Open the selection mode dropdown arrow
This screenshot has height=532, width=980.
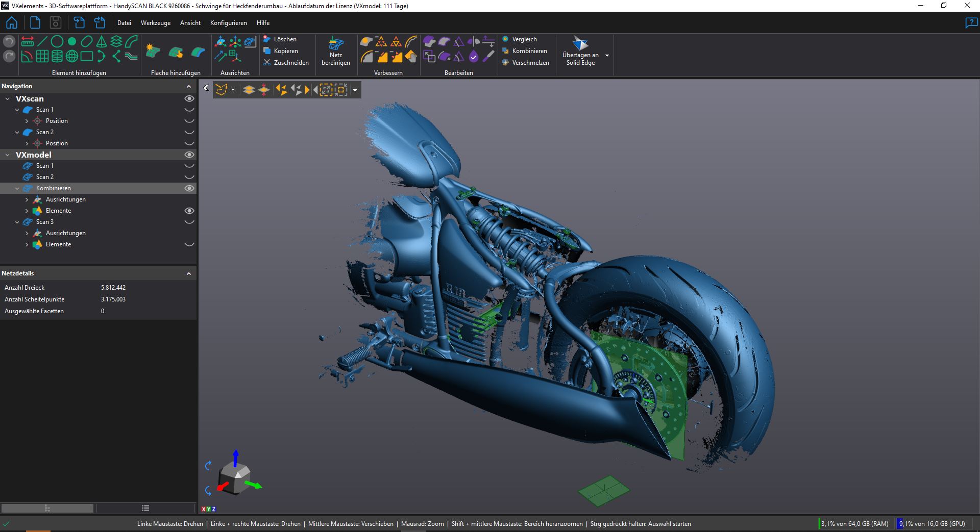pyautogui.click(x=233, y=90)
